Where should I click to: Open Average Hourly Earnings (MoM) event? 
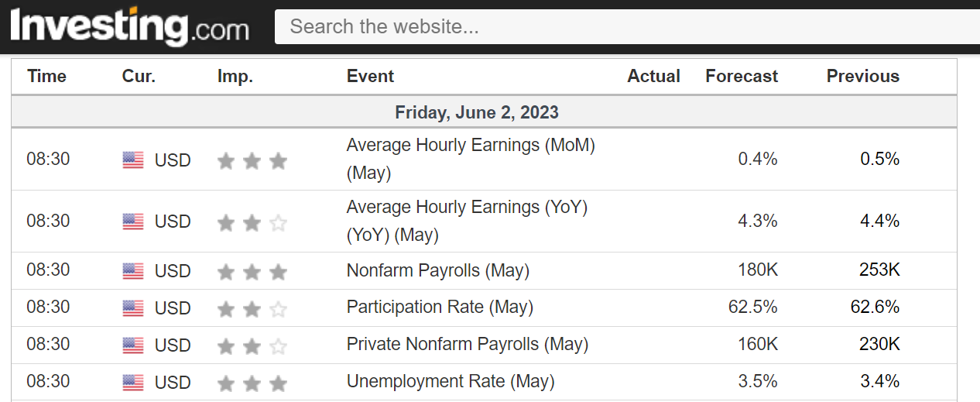pyautogui.click(x=470, y=146)
